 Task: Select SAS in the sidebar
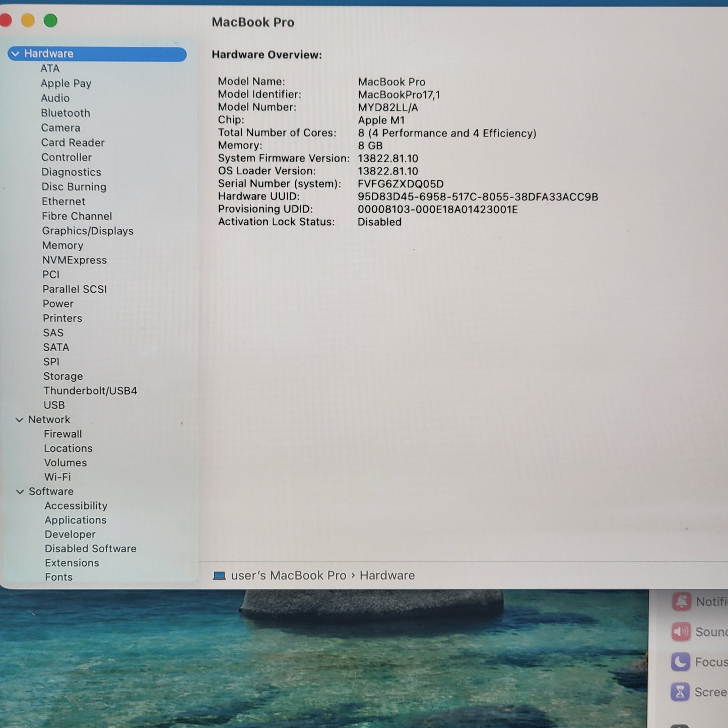(x=53, y=333)
